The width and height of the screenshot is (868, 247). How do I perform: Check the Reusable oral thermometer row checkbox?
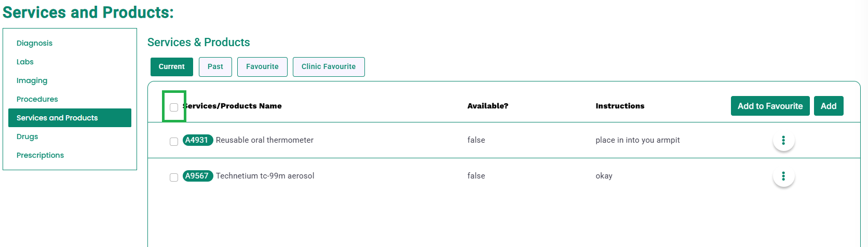174,142
